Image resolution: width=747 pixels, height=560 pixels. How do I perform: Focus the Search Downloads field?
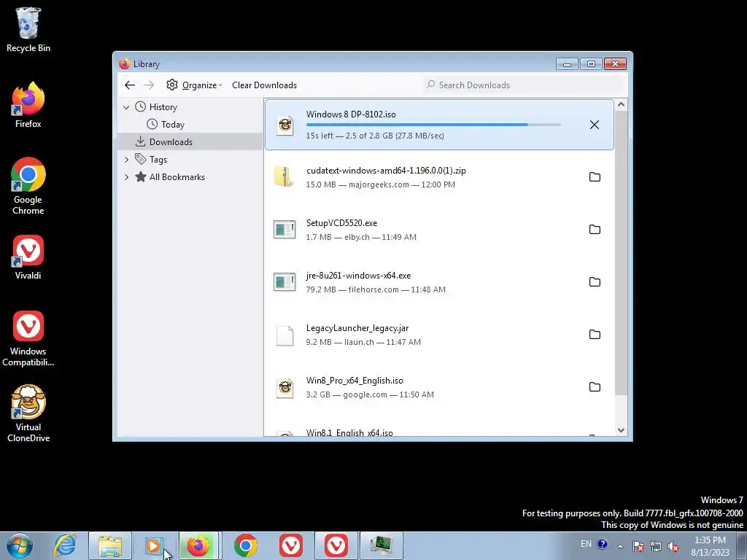[524, 85]
